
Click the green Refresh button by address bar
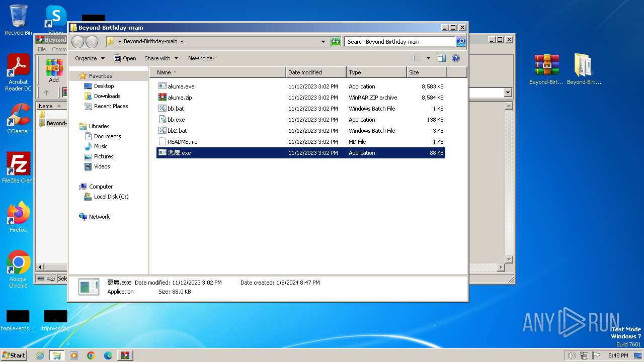coord(336,42)
